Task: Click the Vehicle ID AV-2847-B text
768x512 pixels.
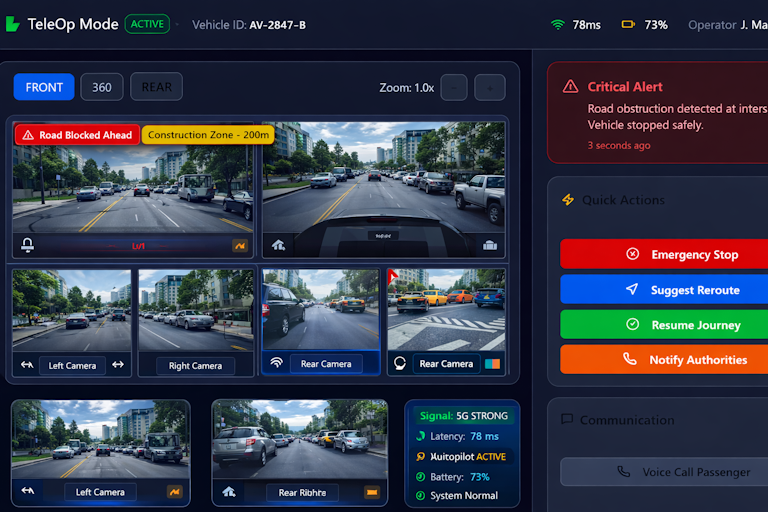Action: 249,25
